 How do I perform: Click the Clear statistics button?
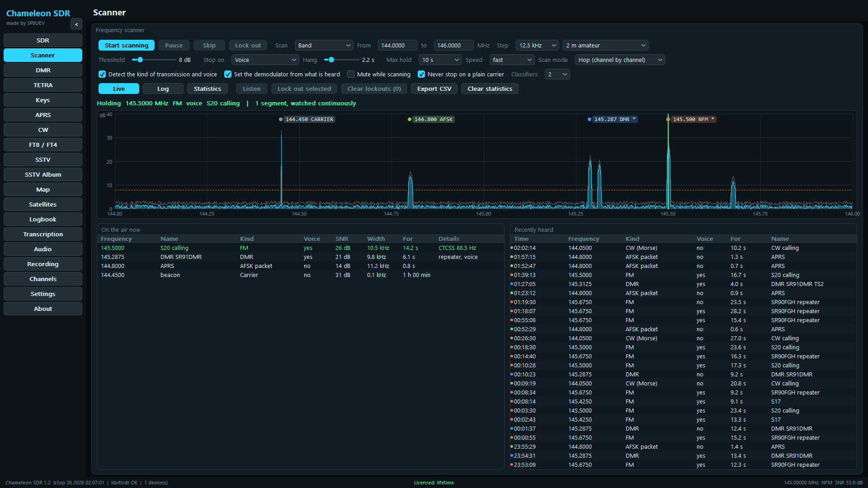click(x=490, y=89)
